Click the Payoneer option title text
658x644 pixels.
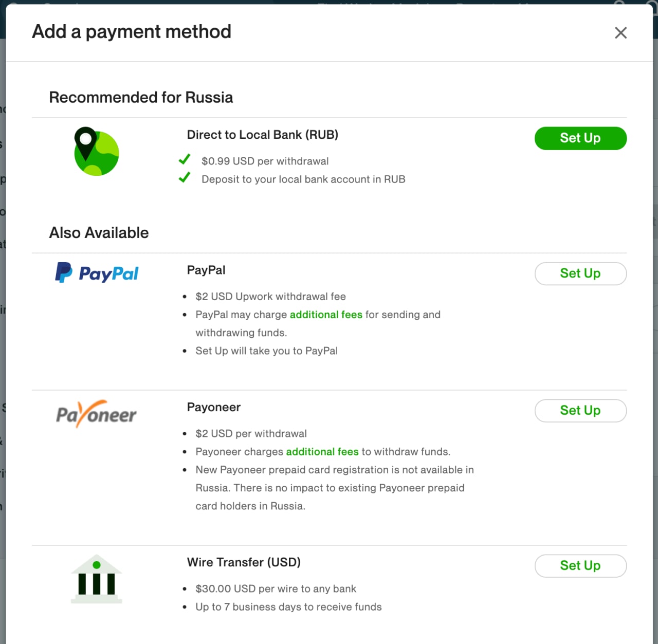point(214,408)
